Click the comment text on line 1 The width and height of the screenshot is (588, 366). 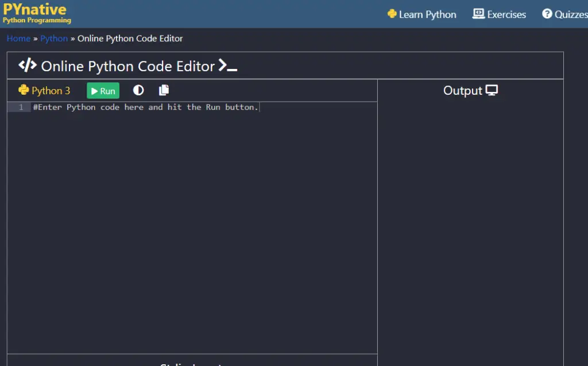pyautogui.click(x=145, y=107)
